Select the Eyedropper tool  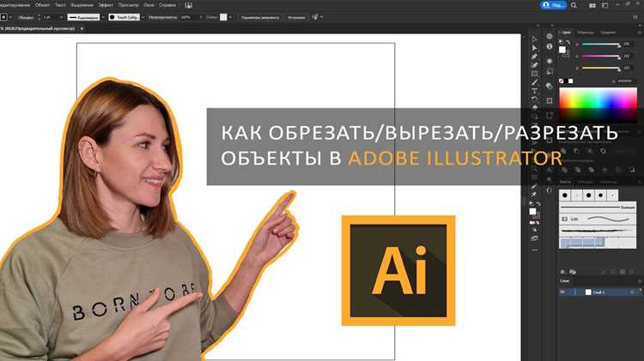click(534, 187)
